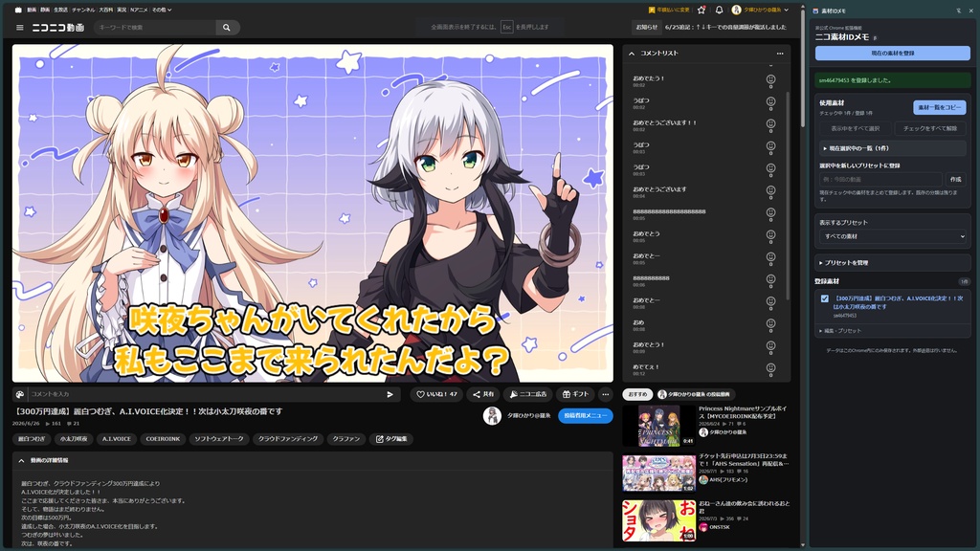Click the お知らせ button
The image size is (980, 551).
coord(647,28)
